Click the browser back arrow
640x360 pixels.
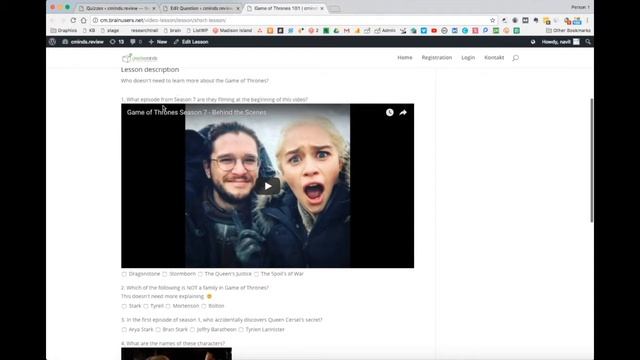[52, 20]
